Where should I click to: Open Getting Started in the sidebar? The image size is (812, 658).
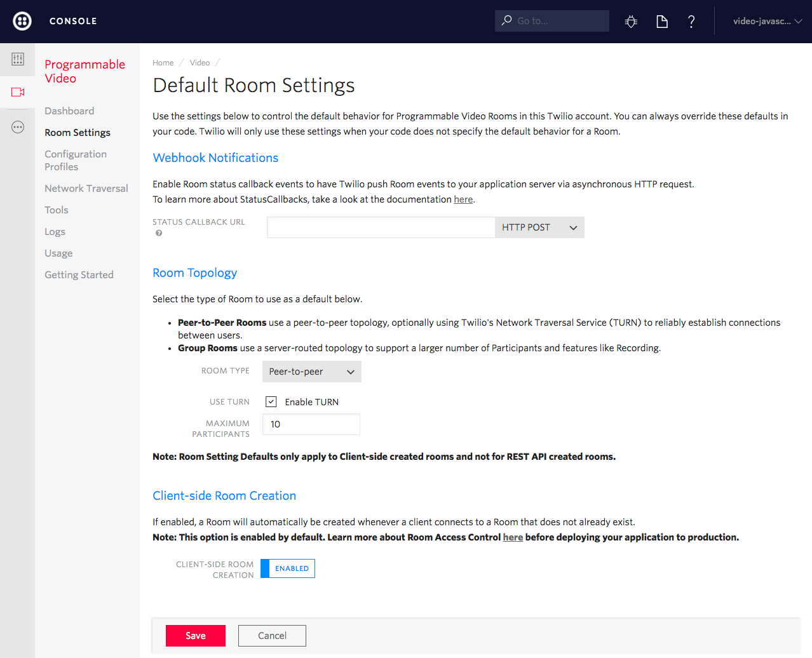click(x=79, y=274)
